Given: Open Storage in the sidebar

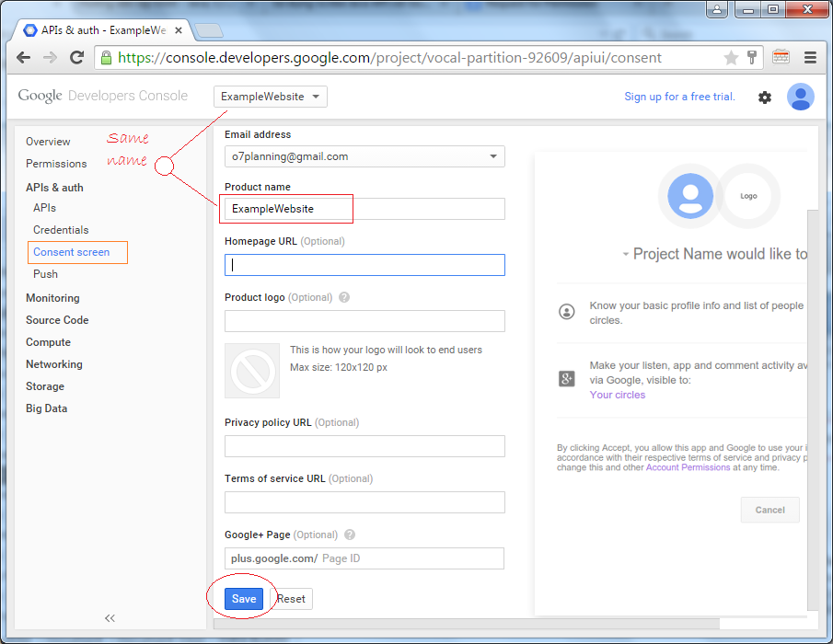Looking at the screenshot, I should [x=45, y=386].
